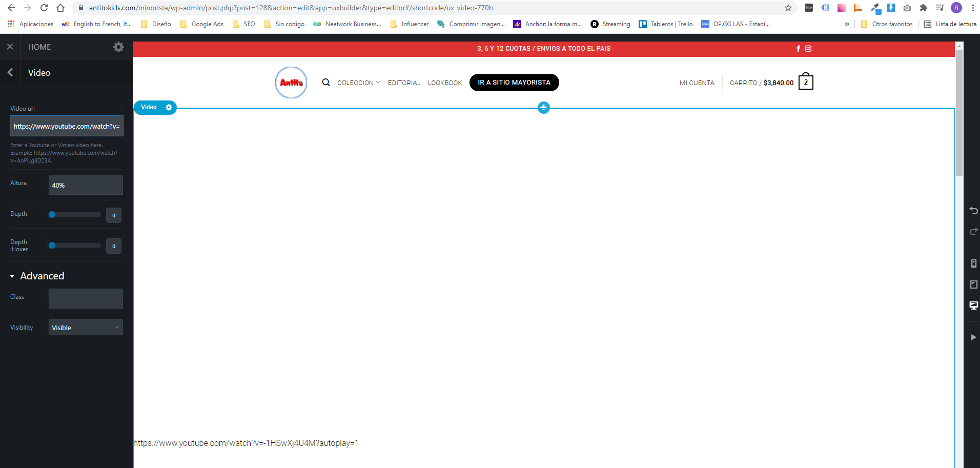Screen dimensions: 980x468
Task: Click the Video element label tag
Action: click(x=149, y=107)
